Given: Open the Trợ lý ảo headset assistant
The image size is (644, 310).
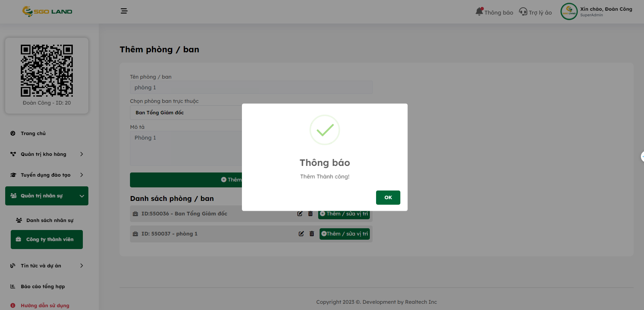Looking at the screenshot, I should pyautogui.click(x=535, y=12).
